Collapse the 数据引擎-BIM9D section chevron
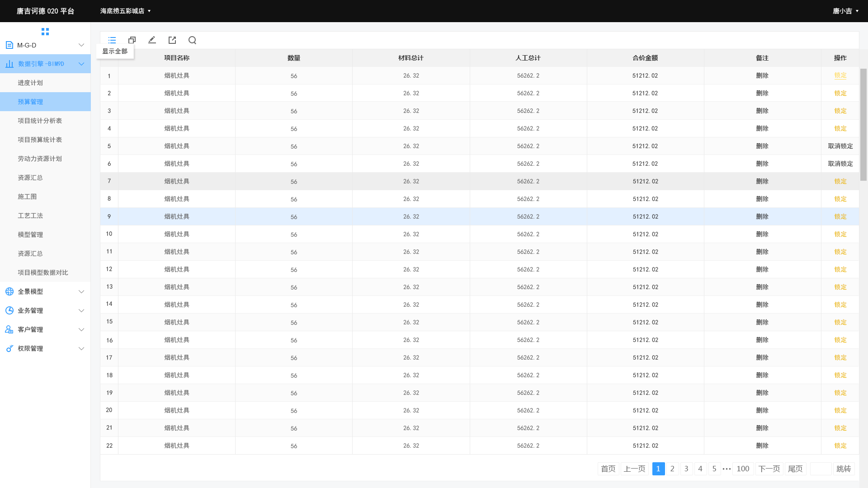 tap(81, 64)
